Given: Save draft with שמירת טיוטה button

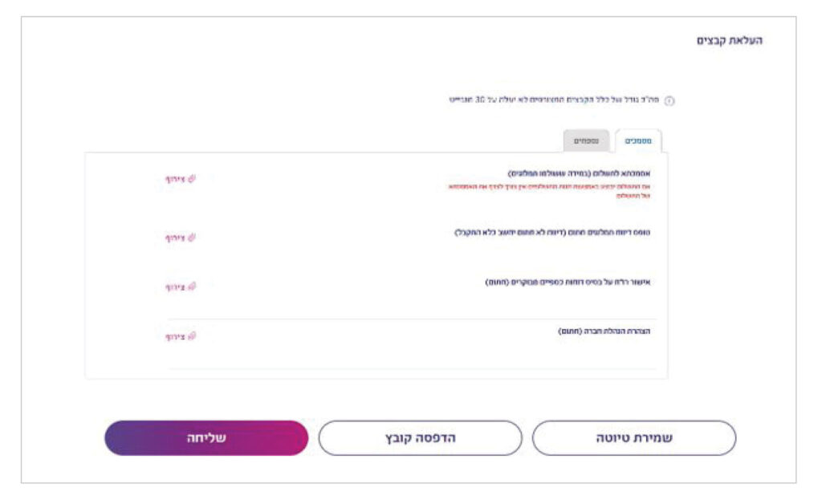Looking at the screenshot, I should coord(634,438).
